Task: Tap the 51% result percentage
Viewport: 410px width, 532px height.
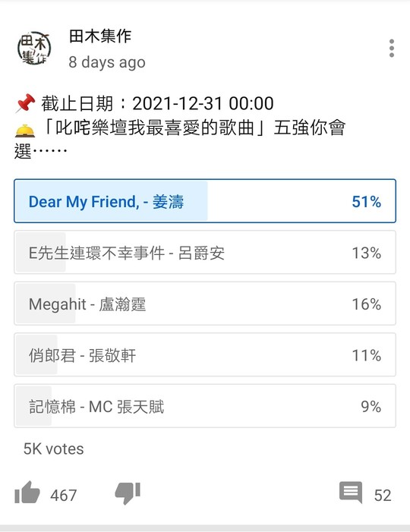Action: click(367, 202)
